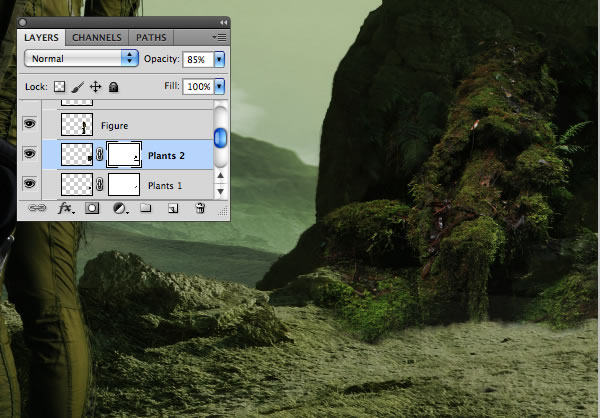Open the fx layer style menu
This screenshot has height=418, width=600.
pos(66,209)
